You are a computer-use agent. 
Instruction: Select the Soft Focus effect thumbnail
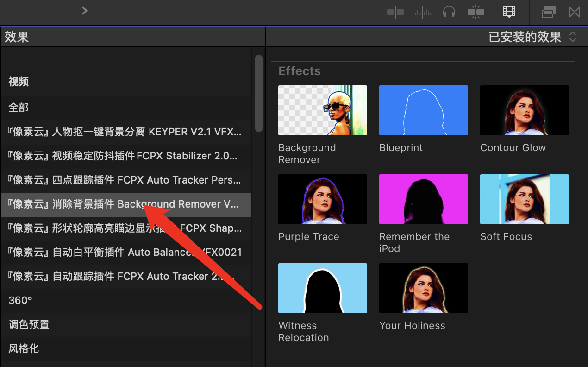[x=525, y=199]
